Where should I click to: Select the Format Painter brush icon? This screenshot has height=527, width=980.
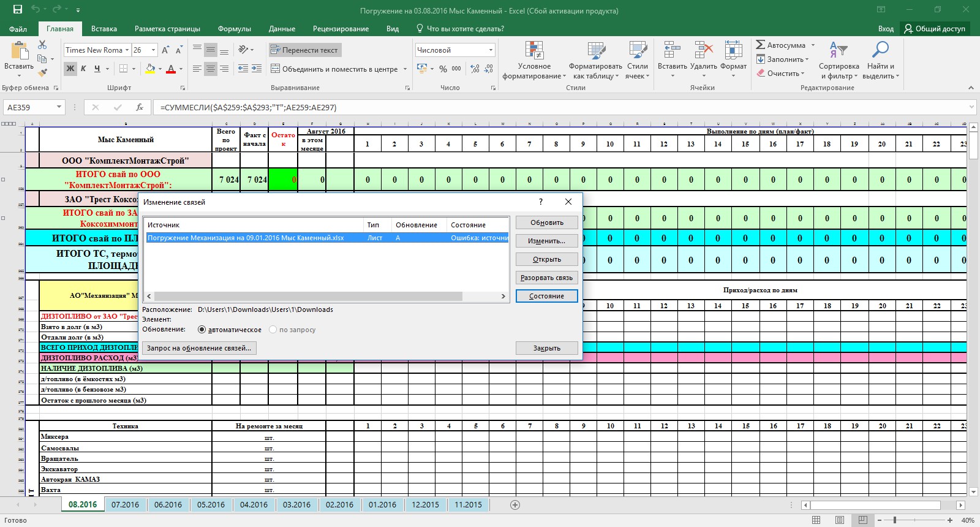[x=42, y=73]
